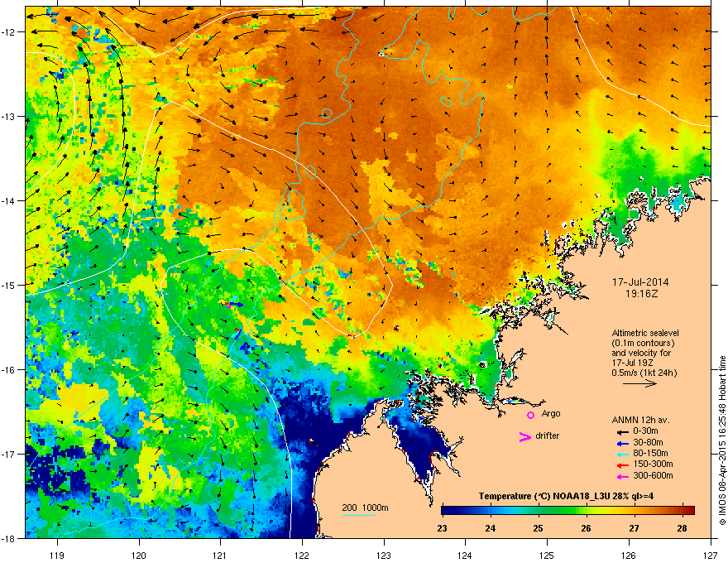728x563 pixels.
Task: Click the 'Argo' legend label
Action: click(551, 414)
